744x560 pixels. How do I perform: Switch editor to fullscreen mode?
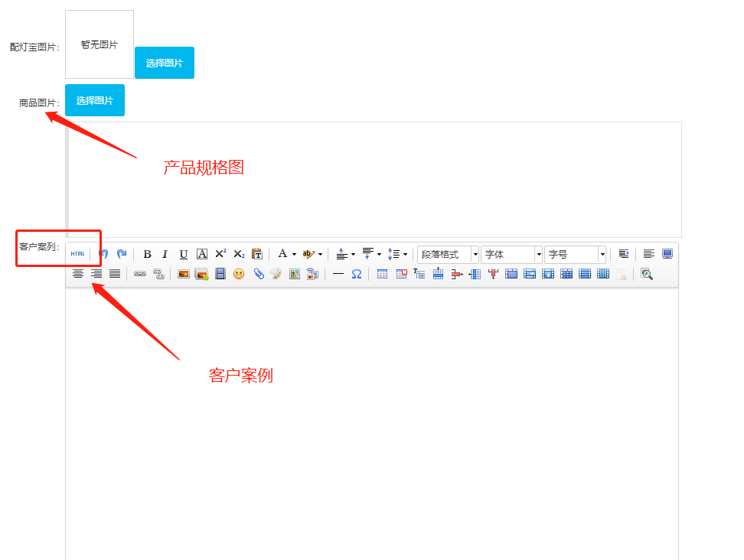coord(667,254)
